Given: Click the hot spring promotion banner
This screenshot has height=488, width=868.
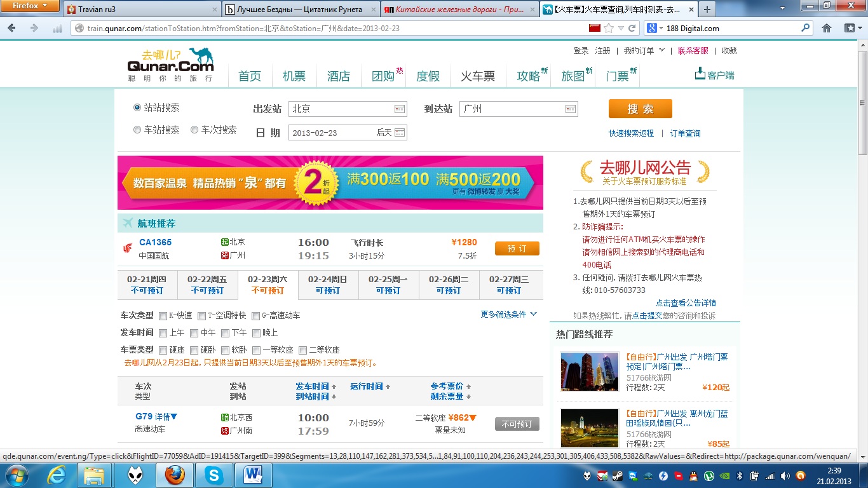Looking at the screenshot, I should 330,182.
